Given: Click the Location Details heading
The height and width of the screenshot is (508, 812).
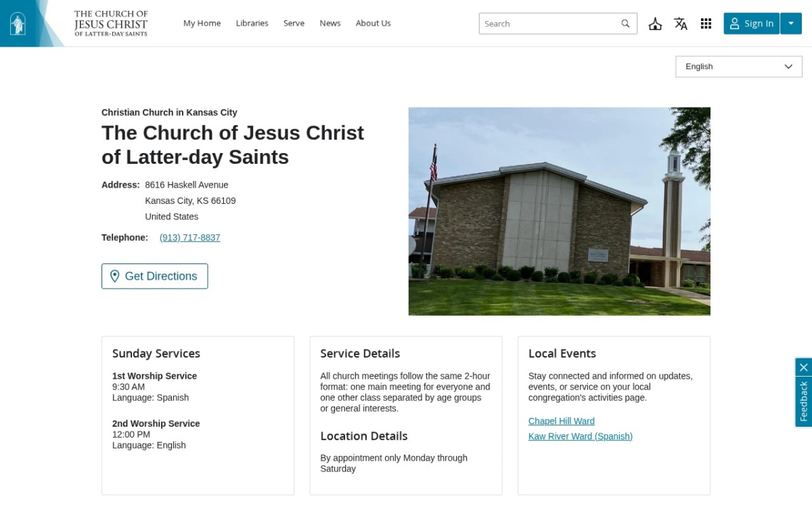Looking at the screenshot, I should (364, 436).
